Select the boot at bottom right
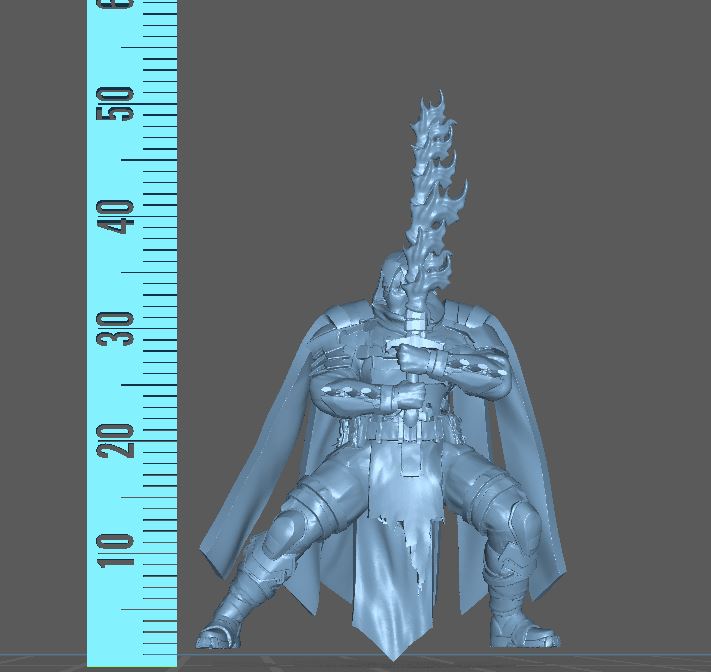 525,632
